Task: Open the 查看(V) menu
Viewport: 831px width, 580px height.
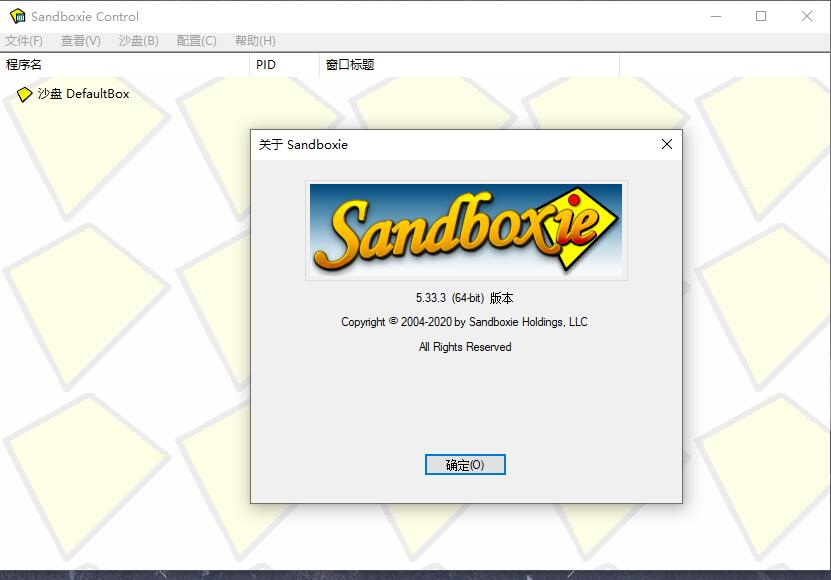Action: pyautogui.click(x=81, y=41)
